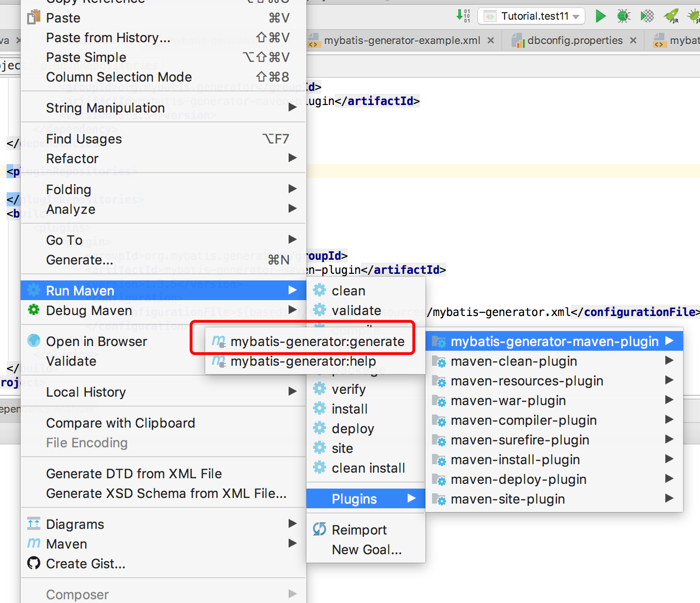Expand the maven-compiler-plugin submenu arrow
Viewport: 700px width, 603px height.
click(669, 420)
